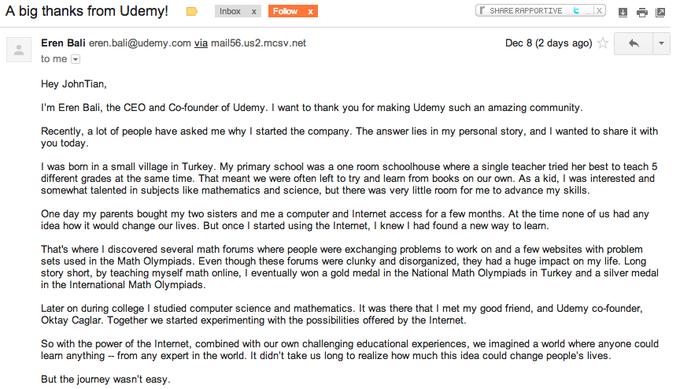Screen dimensions: 680x389
Task: Click the orange Follow label tag
Action: (x=285, y=11)
